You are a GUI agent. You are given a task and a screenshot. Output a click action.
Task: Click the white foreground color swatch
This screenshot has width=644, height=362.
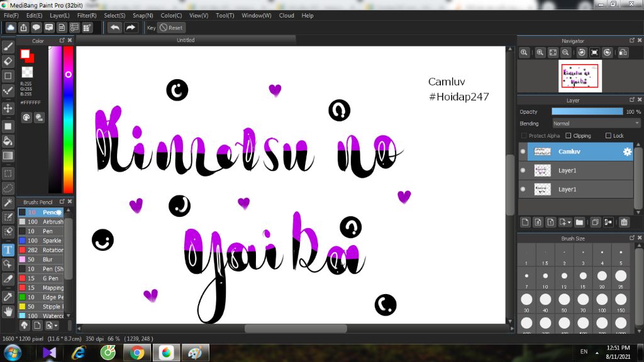[25, 54]
